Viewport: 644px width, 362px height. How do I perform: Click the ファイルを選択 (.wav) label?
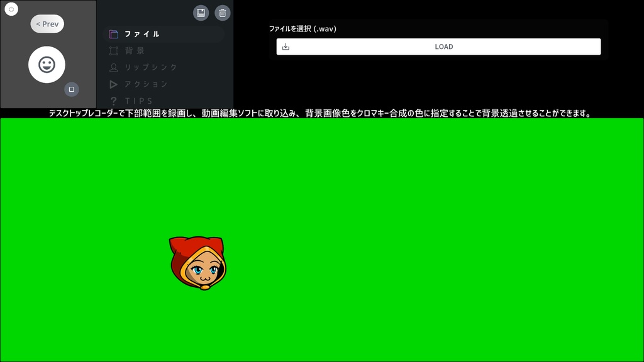point(303,28)
